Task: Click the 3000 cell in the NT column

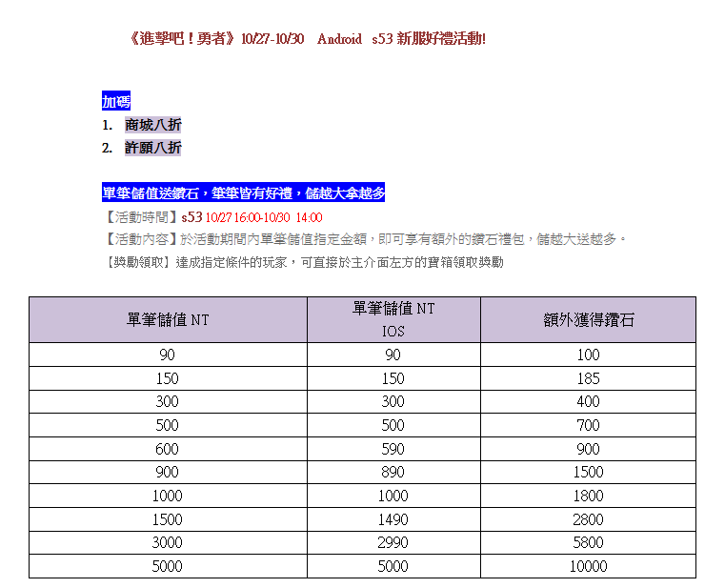Action: pos(168,542)
